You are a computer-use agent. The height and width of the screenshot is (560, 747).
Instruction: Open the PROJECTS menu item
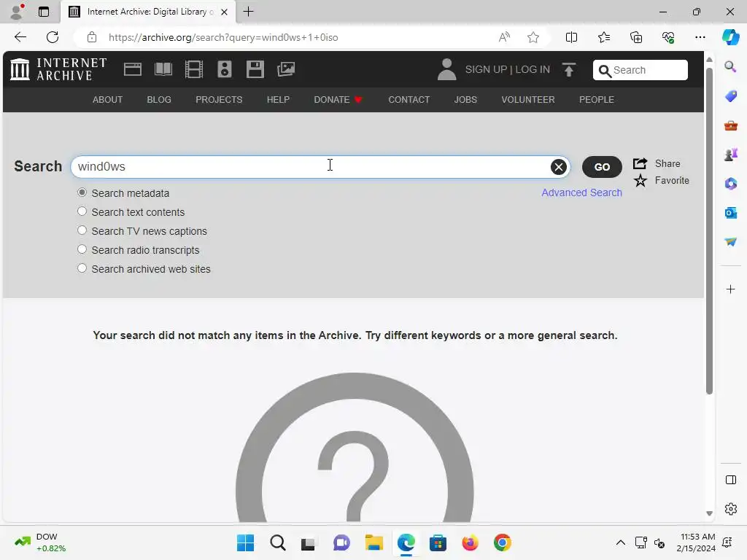point(219,99)
